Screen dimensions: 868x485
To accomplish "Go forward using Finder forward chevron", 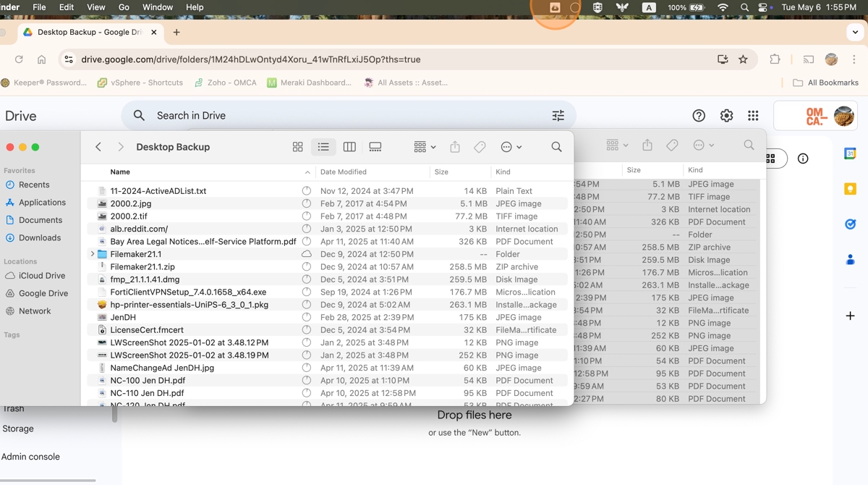I will coord(121,147).
